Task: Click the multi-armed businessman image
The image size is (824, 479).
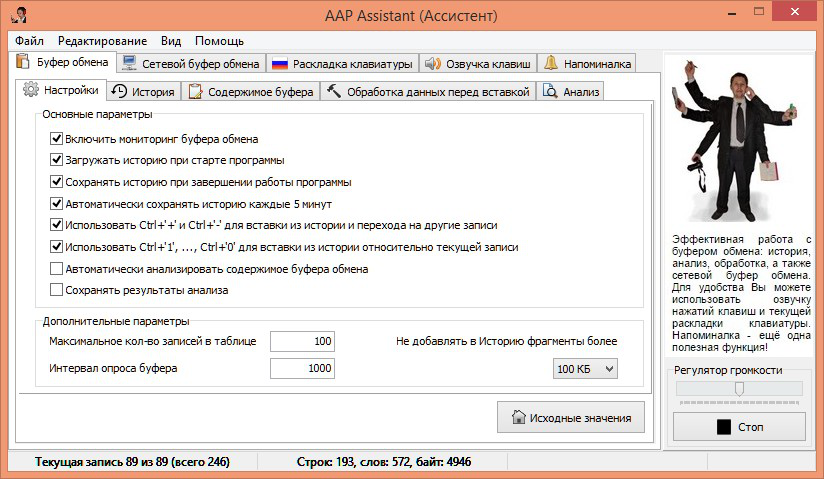Action: click(735, 140)
